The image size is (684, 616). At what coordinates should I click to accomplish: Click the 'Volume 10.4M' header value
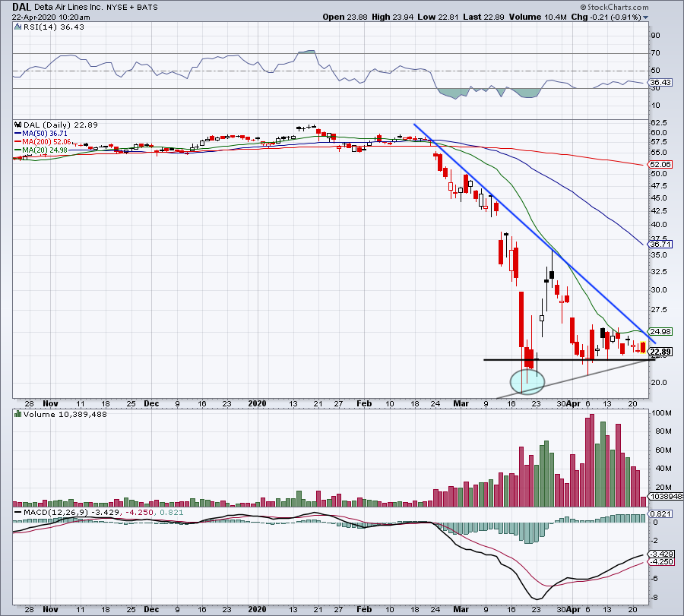[x=537, y=17]
